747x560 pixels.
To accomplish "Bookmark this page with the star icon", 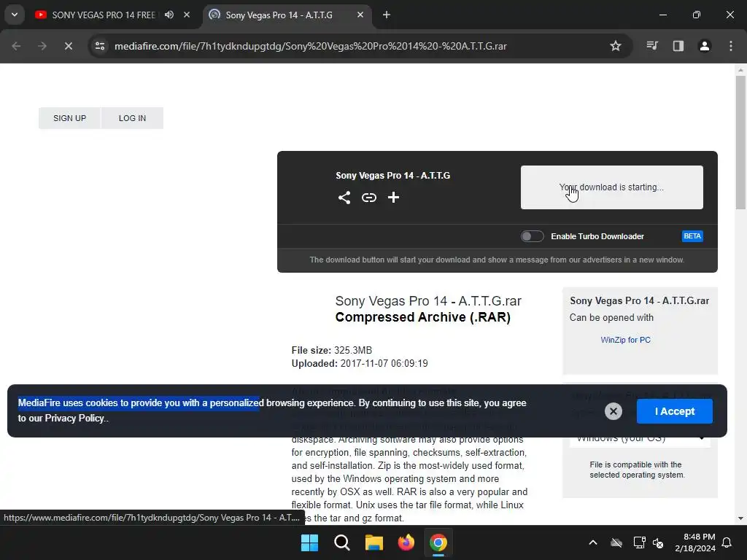I will click(616, 46).
